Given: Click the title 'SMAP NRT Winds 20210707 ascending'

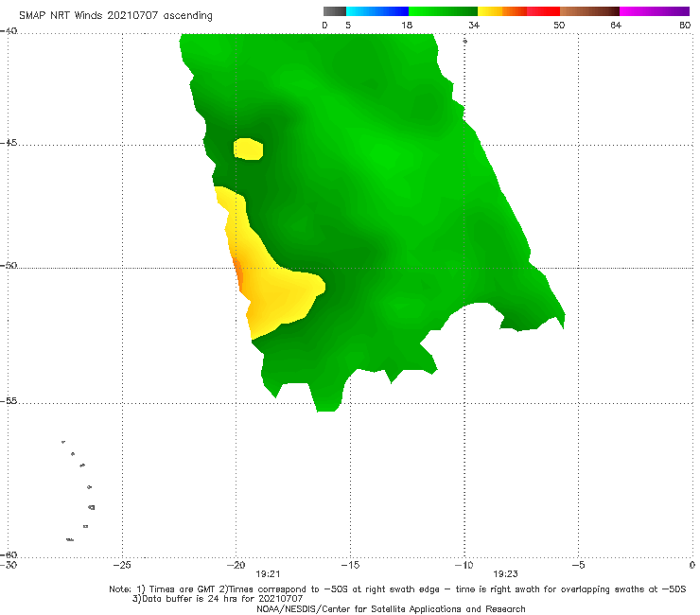Looking at the screenshot, I should coord(115,16).
